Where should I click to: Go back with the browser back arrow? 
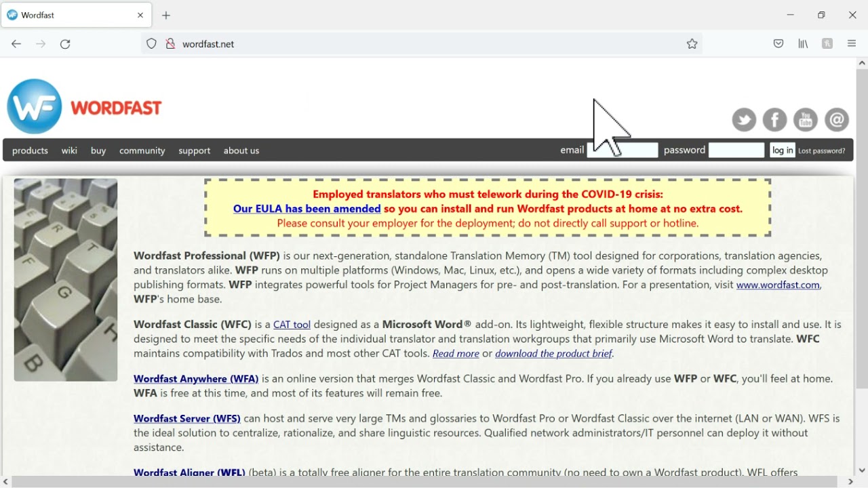pos(16,44)
